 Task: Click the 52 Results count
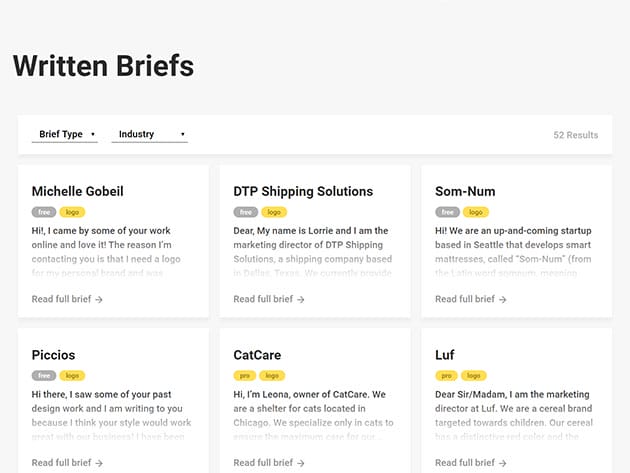click(575, 135)
